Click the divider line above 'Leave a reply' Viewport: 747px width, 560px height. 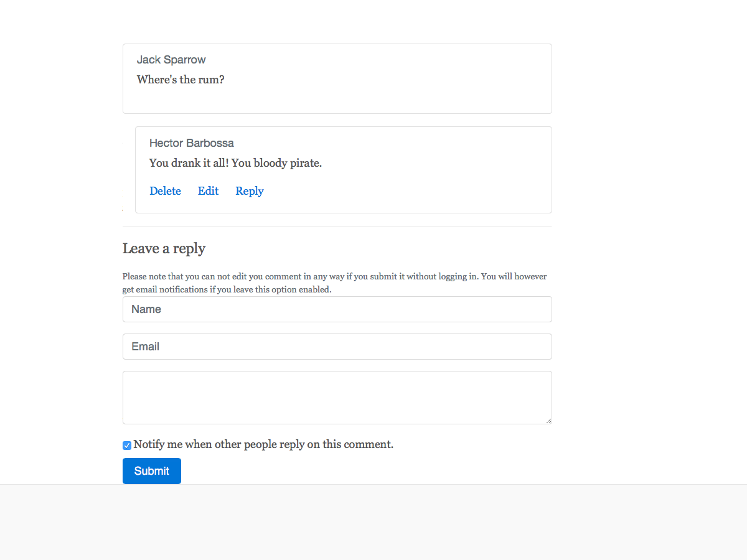337,226
